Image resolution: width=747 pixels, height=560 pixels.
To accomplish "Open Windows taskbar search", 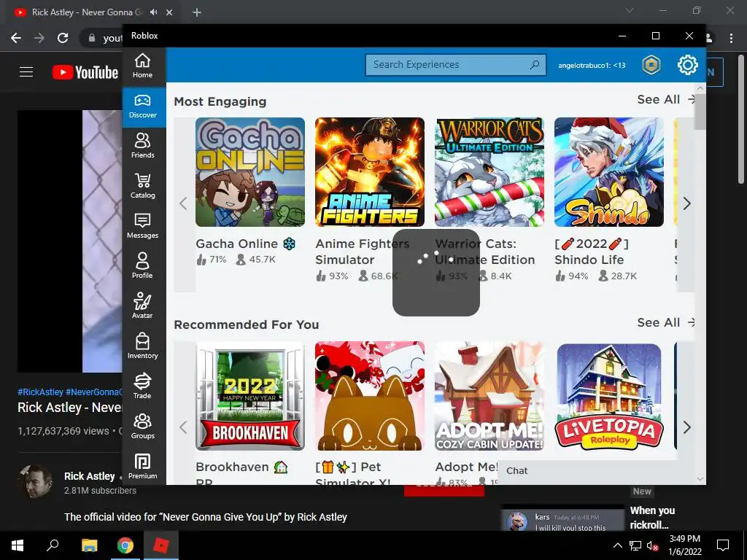I will (x=53, y=545).
